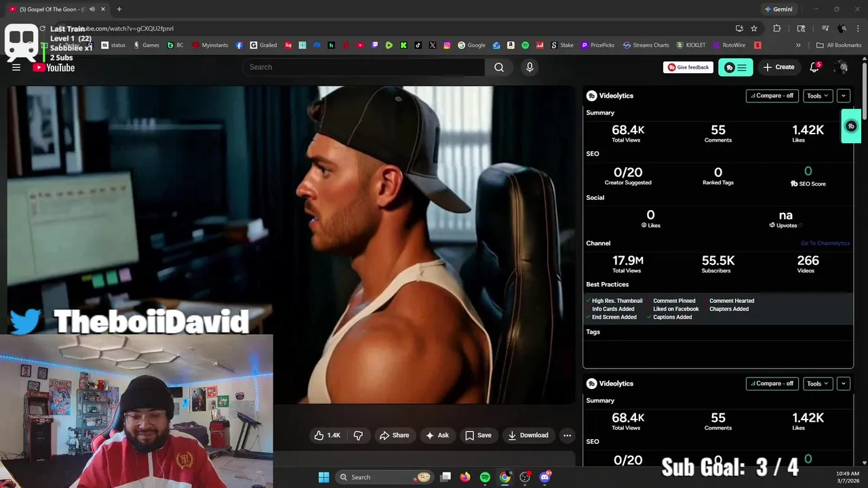Open the KICKLET bookmark
This screenshot has height=488, width=868.
tap(691, 45)
